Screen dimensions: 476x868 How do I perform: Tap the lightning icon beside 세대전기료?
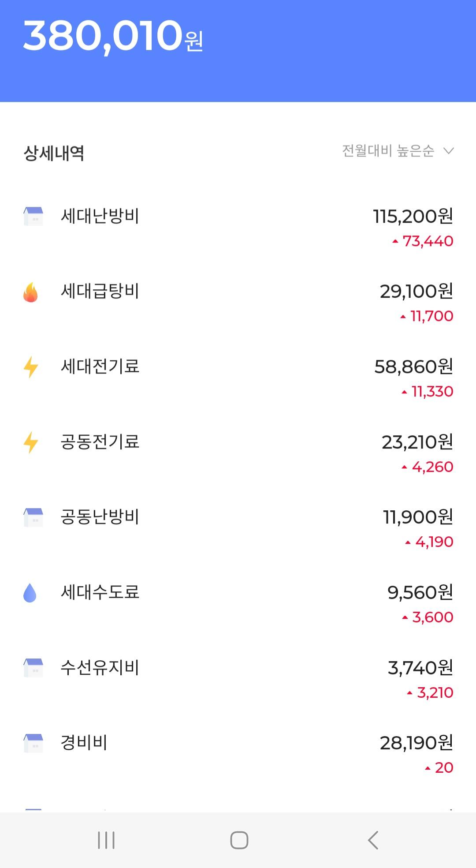pos(31,367)
